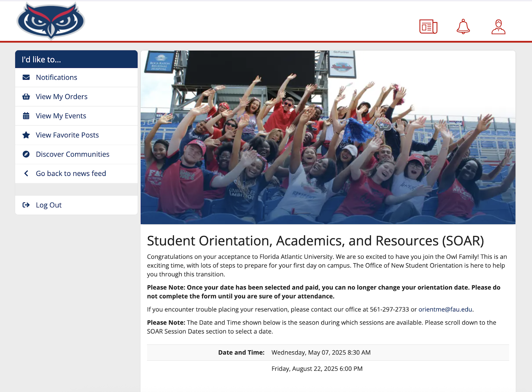
Task: Open the news feed newspaper icon
Action: point(428,27)
